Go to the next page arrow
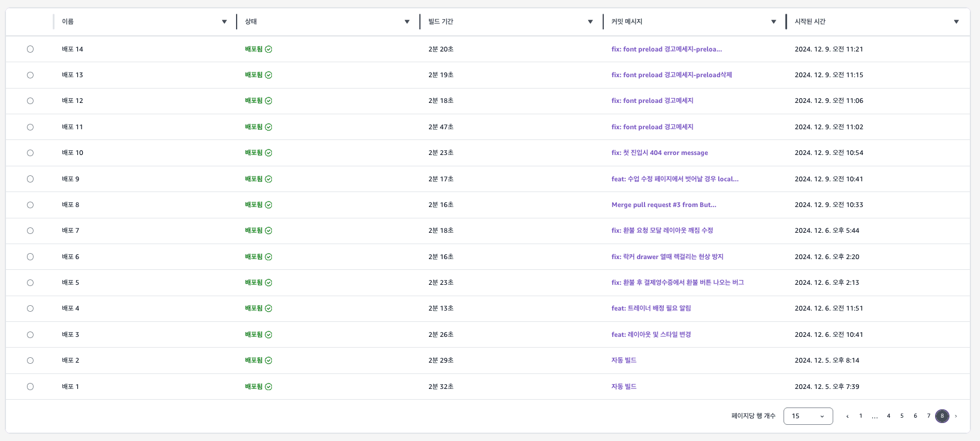The width and height of the screenshot is (980, 441). coord(956,416)
